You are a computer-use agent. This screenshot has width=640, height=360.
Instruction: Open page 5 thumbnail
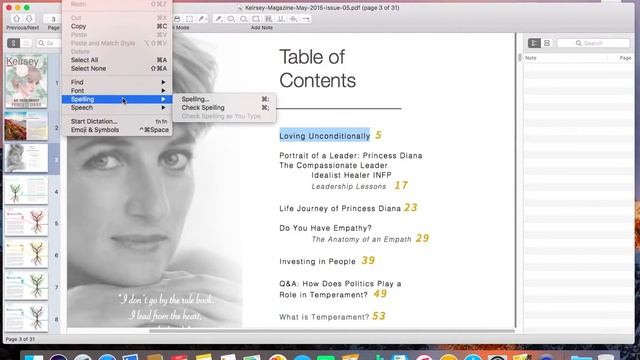(26, 222)
